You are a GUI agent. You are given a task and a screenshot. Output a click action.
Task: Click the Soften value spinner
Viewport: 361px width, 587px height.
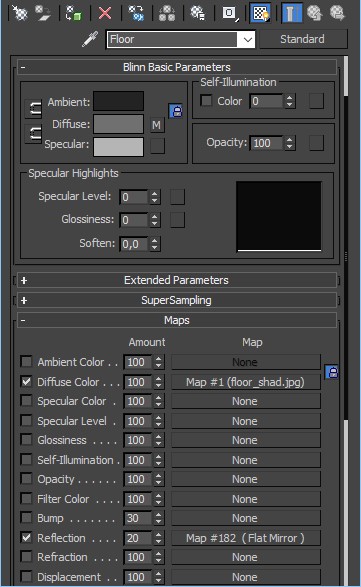tap(155, 244)
